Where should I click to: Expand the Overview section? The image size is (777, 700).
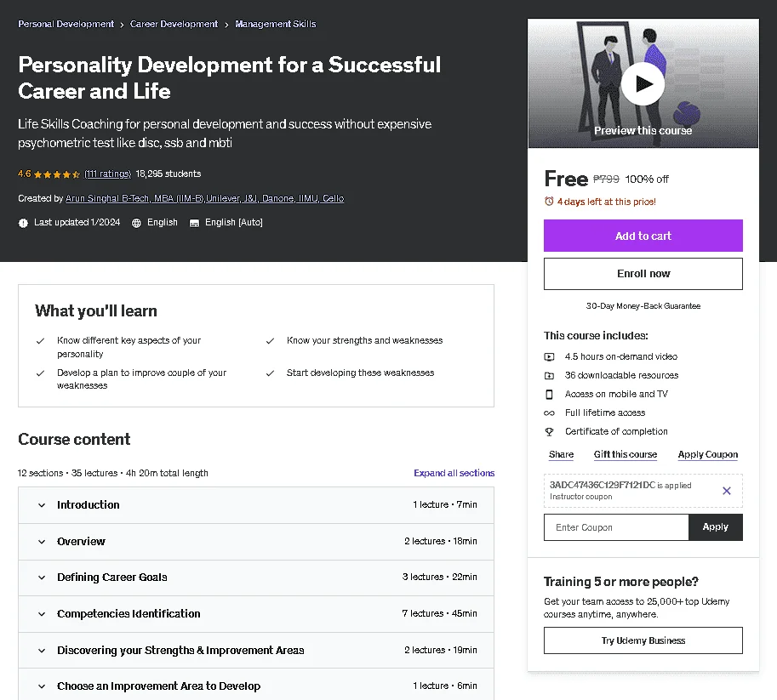[256, 542]
